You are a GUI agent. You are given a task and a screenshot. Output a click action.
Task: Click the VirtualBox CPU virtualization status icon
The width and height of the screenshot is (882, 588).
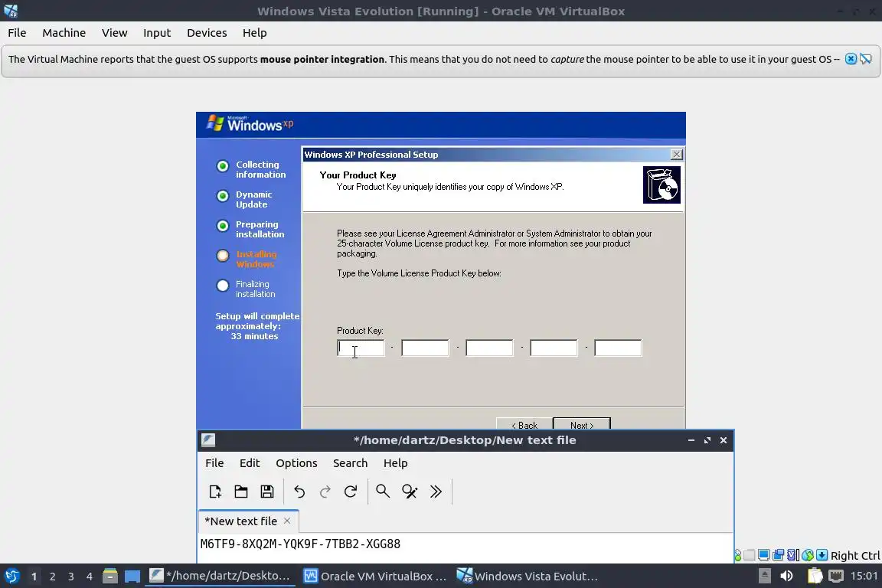point(792,555)
